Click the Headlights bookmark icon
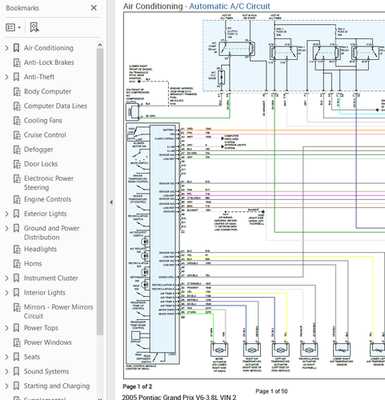The height and width of the screenshot is (400, 385). [x=16, y=249]
